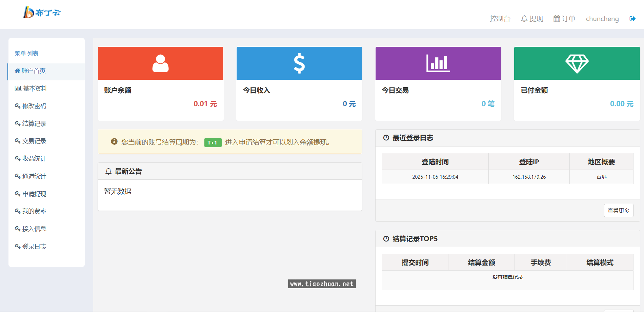Image resolution: width=644 pixels, height=312 pixels.
Task: Click the green T+1 badge
Action: 212,142
